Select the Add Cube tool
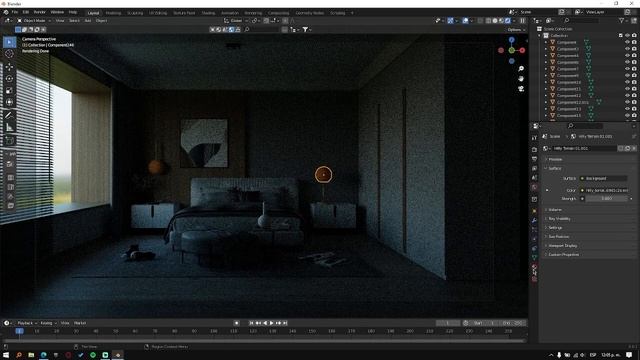 [10, 140]
